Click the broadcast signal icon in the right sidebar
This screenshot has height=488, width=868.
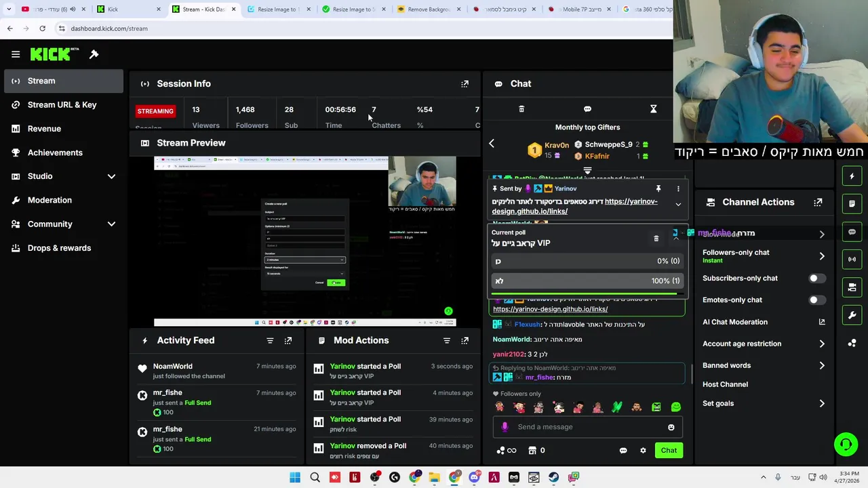[852, 260]
